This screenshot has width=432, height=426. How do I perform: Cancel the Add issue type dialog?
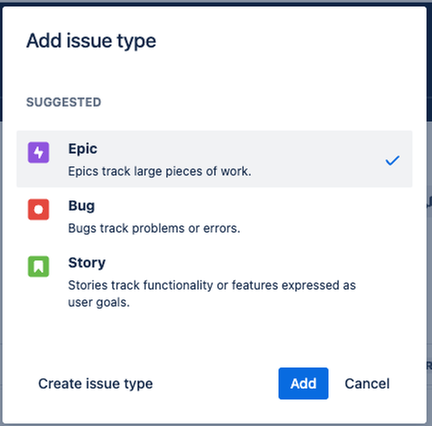tap(367, 383)
